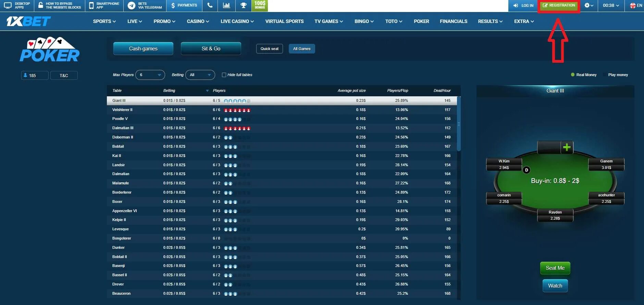This screenshot has height=305, width=644.
Task: Switch to Cash-games tab
Action: click(x=143, y=49)
